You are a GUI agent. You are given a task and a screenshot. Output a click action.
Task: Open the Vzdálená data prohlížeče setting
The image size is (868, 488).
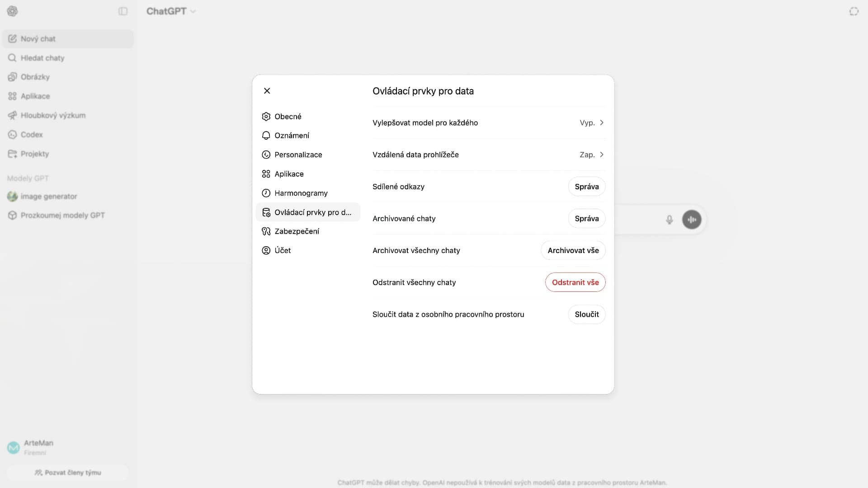[x=488, y=155]
